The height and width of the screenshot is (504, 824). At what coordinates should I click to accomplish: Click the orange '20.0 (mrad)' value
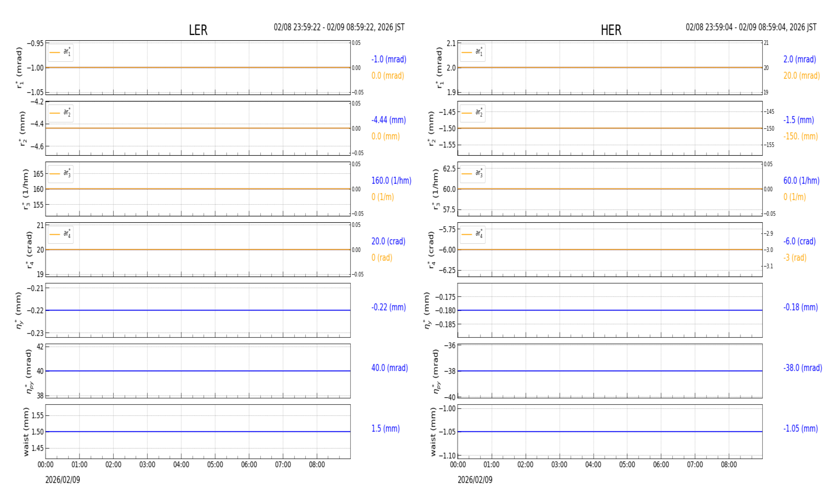point(801,76)
